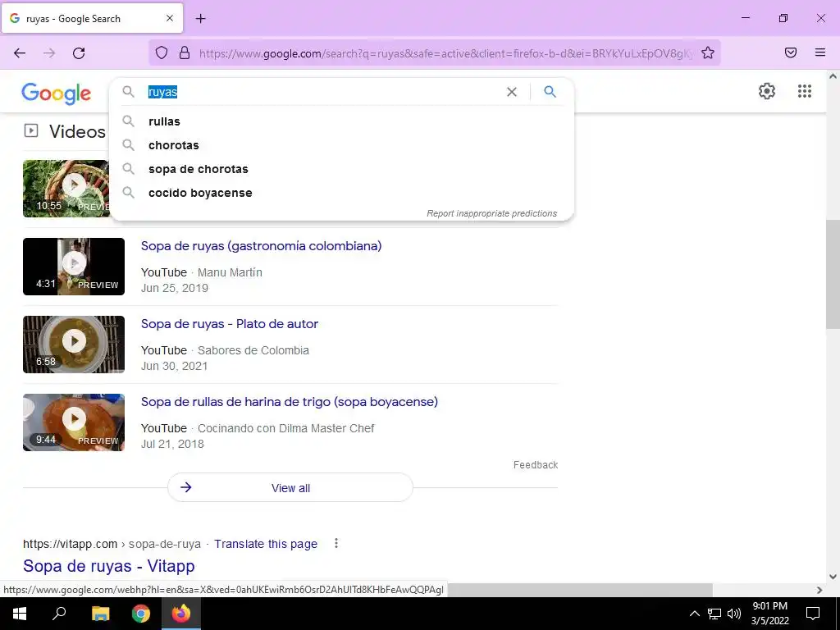Go back to the previous page

pos(20,53)
